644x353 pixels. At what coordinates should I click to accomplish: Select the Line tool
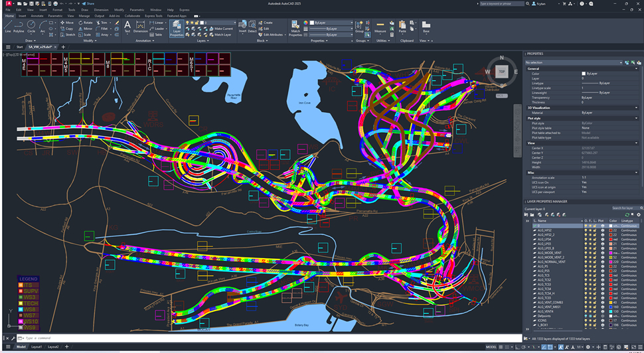(x=8, y=26)
